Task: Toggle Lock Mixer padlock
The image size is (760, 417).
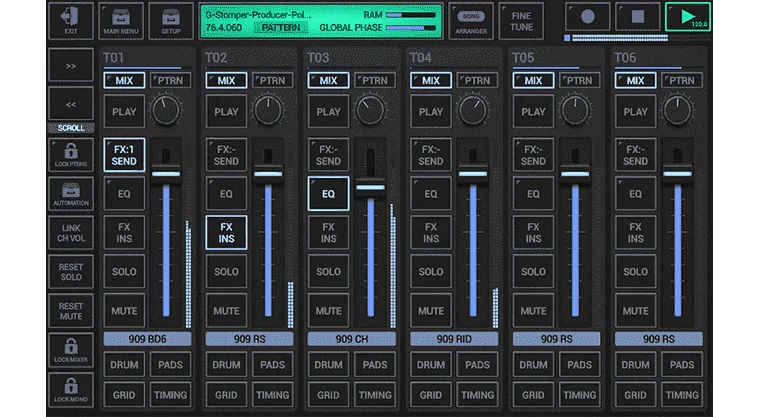Action: click(x=71, y=350)
